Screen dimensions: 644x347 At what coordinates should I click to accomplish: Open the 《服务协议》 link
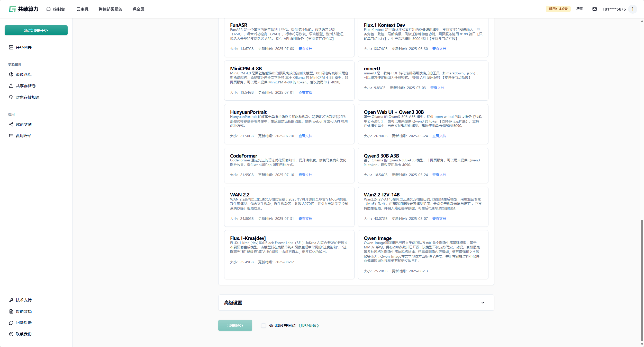coord(309,325)
